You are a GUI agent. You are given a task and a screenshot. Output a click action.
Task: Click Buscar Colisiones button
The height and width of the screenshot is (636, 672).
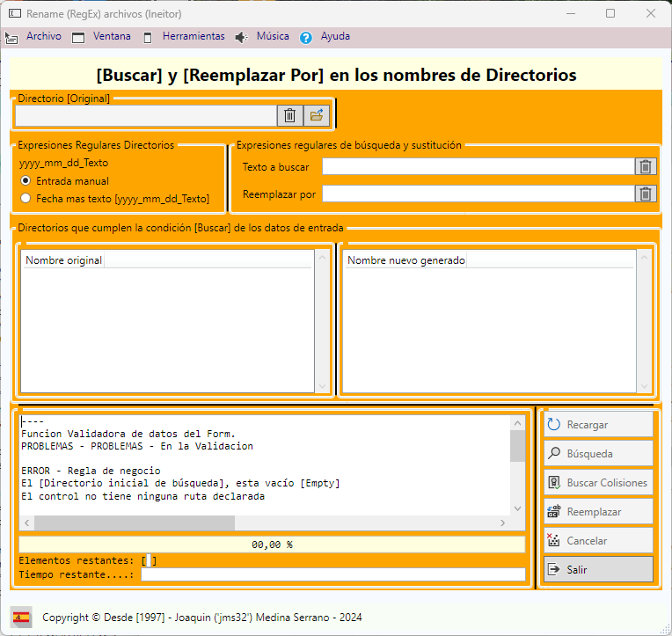coord(598,483)
